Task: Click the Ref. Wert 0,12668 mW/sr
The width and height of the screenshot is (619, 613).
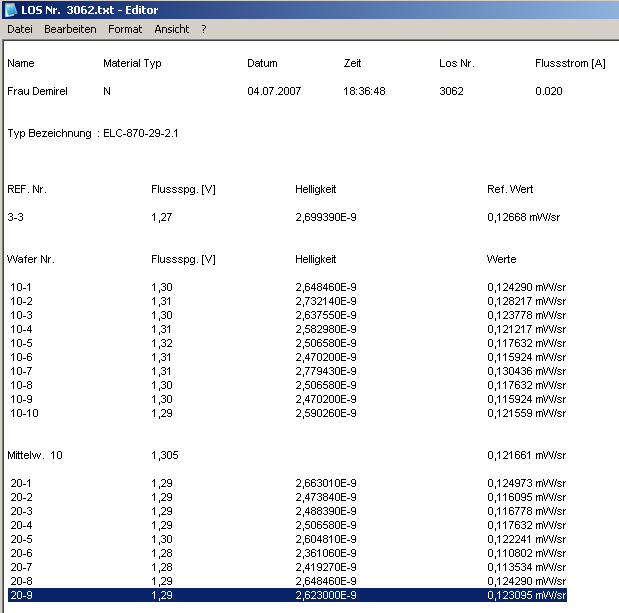Action: pos(523,217)
